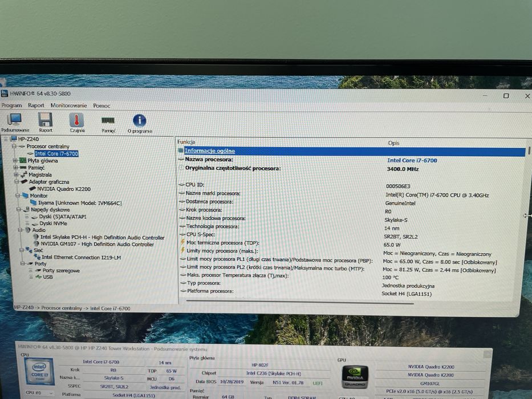Expand the Płyta główna tree node
The width and height of the screenshot is (532, 399).
coord(15,160)
